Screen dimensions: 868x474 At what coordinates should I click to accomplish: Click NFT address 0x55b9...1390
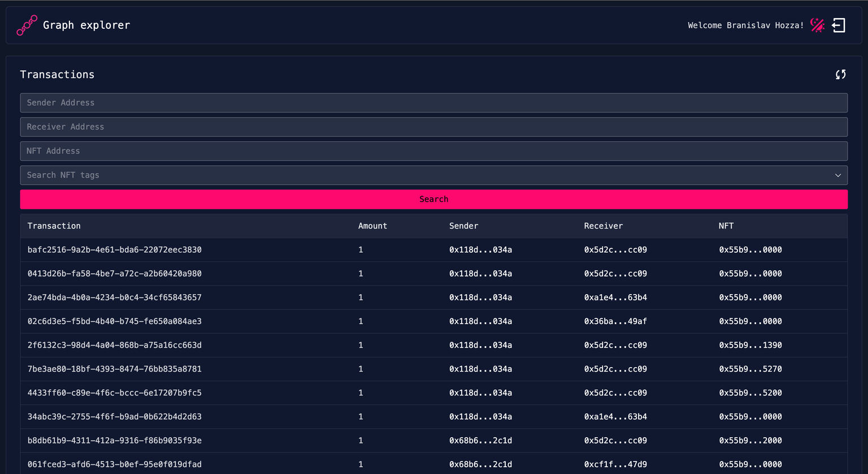tap(750, 345)
